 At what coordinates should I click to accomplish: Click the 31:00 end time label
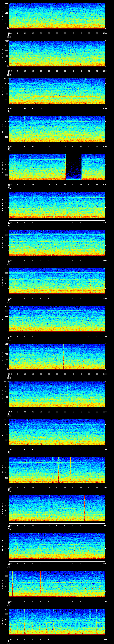[105, 639]
